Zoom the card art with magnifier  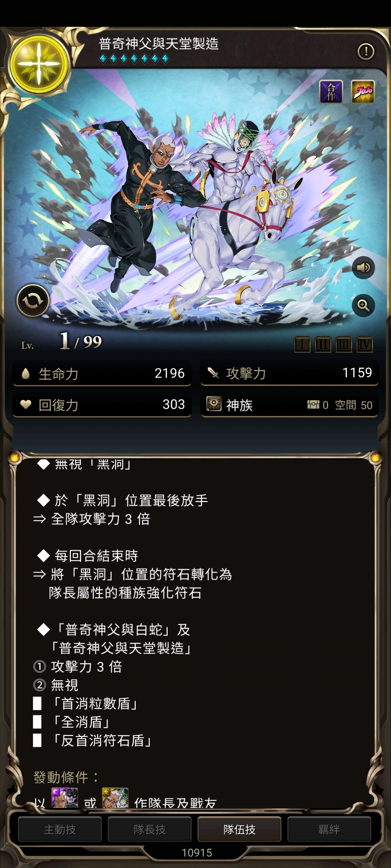(x=363, y=305)
